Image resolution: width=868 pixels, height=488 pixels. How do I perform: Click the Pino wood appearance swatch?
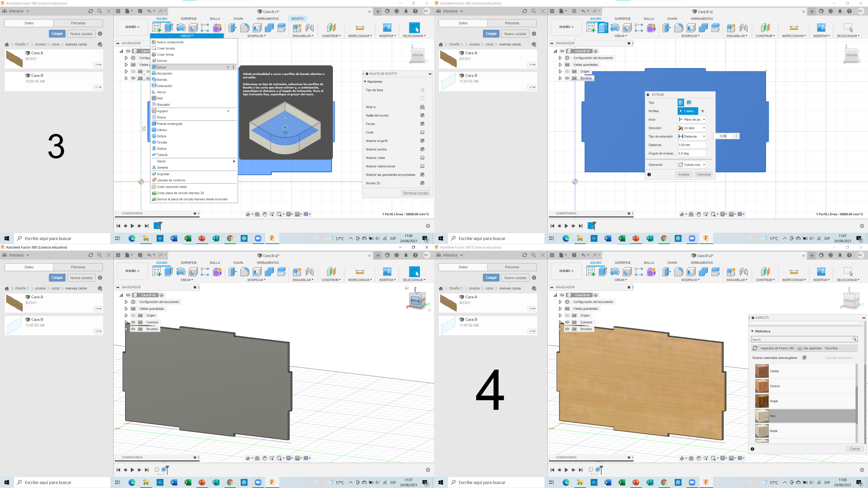(762, 416)
